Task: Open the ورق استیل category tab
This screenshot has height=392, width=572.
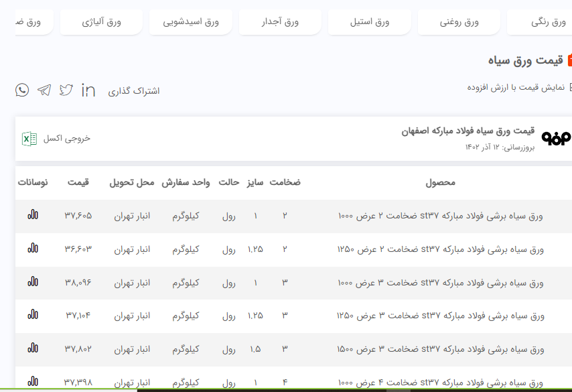Action: pos(370,22)
